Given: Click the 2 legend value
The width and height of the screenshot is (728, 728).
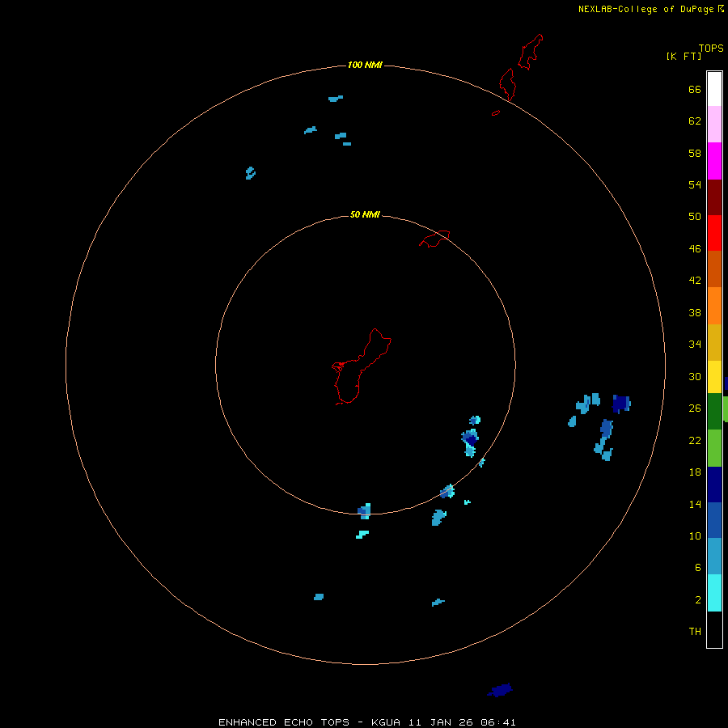Looking at the screenshot, I should (698, 600).
